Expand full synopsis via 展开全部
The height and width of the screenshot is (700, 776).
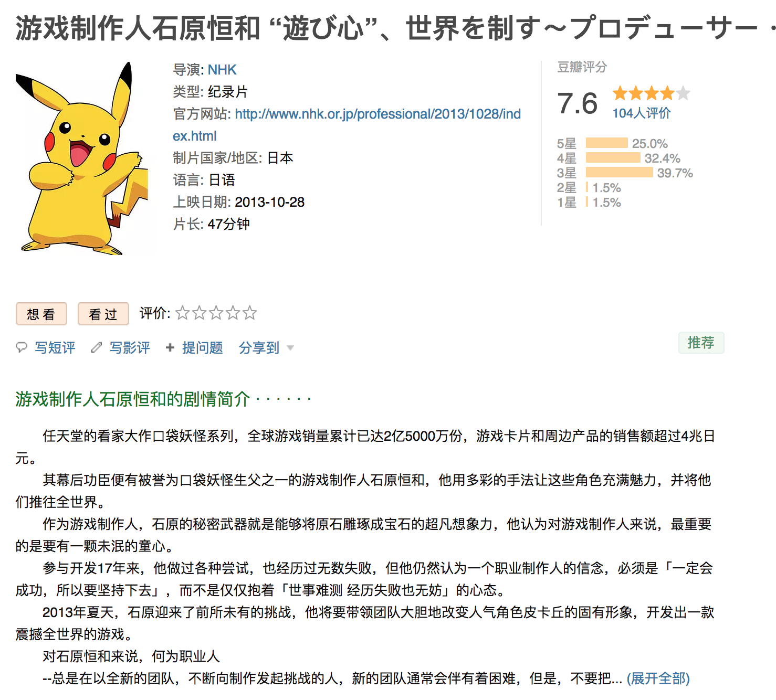pos(658,678)
